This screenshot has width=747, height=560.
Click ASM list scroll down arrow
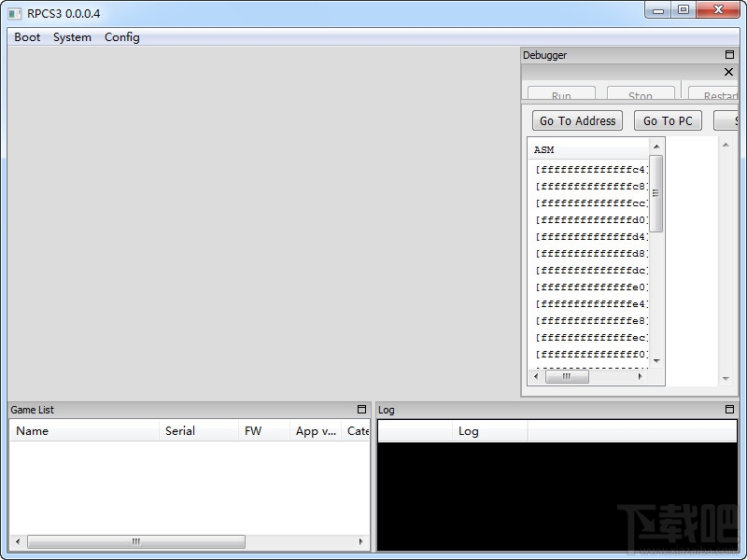pyautogui.click(x=656, y=361)
